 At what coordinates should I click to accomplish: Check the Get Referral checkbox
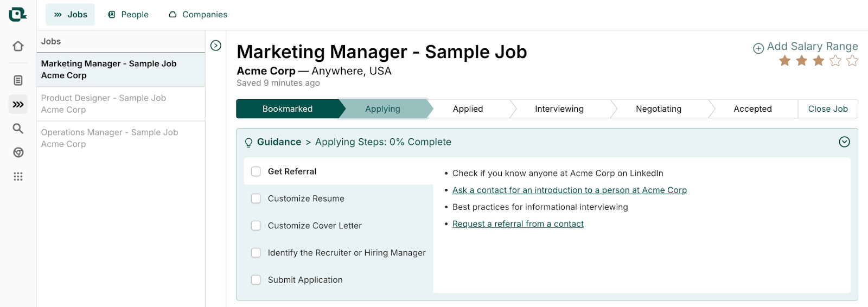coord(256,171)
